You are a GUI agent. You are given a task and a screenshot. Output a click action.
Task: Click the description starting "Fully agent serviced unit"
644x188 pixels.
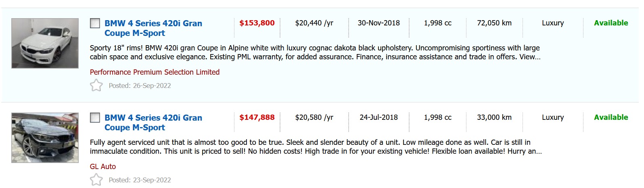315,147
